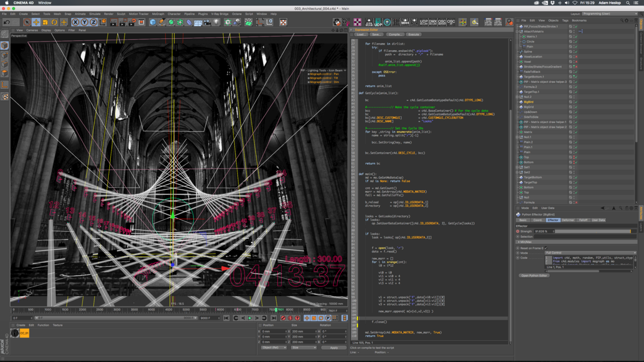
Task: Switch to the Effector tab
Action: click(552, 220)
